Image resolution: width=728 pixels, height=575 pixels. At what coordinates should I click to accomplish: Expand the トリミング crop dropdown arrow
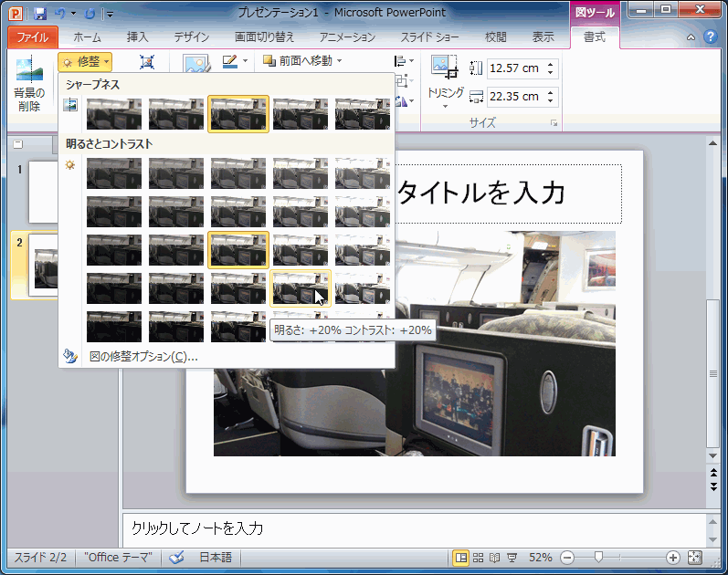(445, 106)
